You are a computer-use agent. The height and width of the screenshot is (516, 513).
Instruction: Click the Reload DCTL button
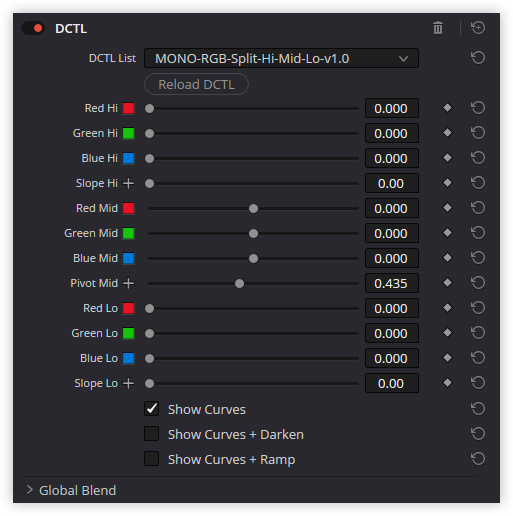[196, 84]
